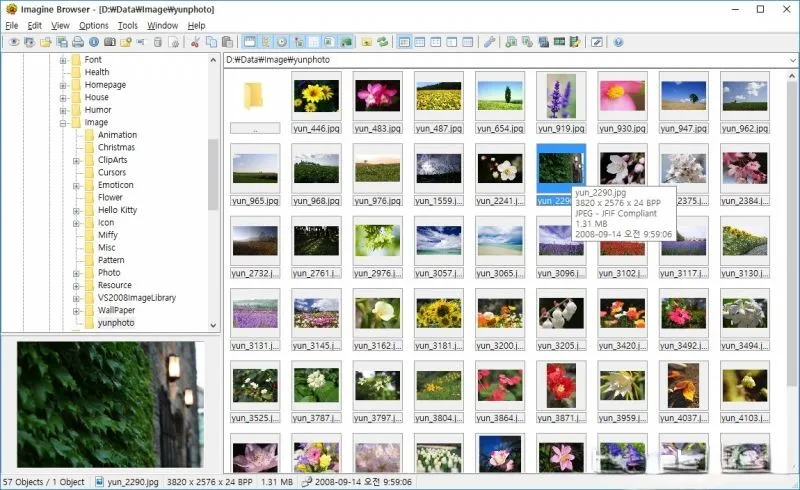Toggle the clock icon panel button
Viewport: 800px width, 490px height.
point(282,42)
